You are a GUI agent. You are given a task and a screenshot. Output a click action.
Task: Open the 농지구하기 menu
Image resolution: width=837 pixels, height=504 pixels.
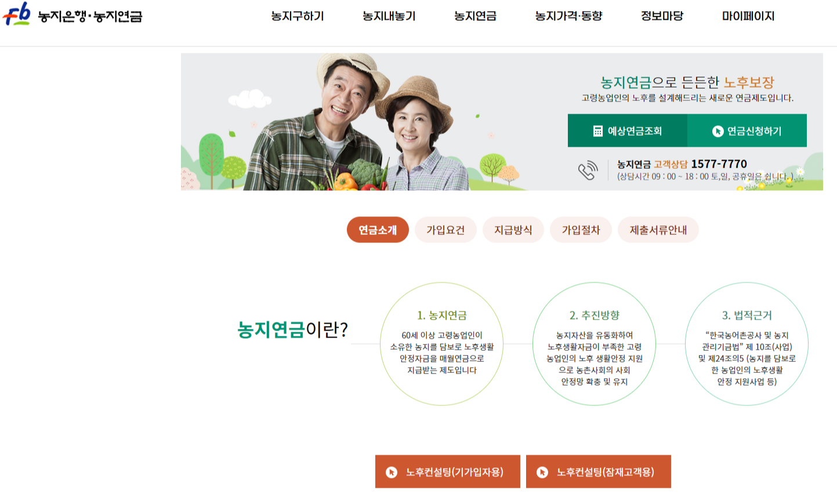coord(298,16)
